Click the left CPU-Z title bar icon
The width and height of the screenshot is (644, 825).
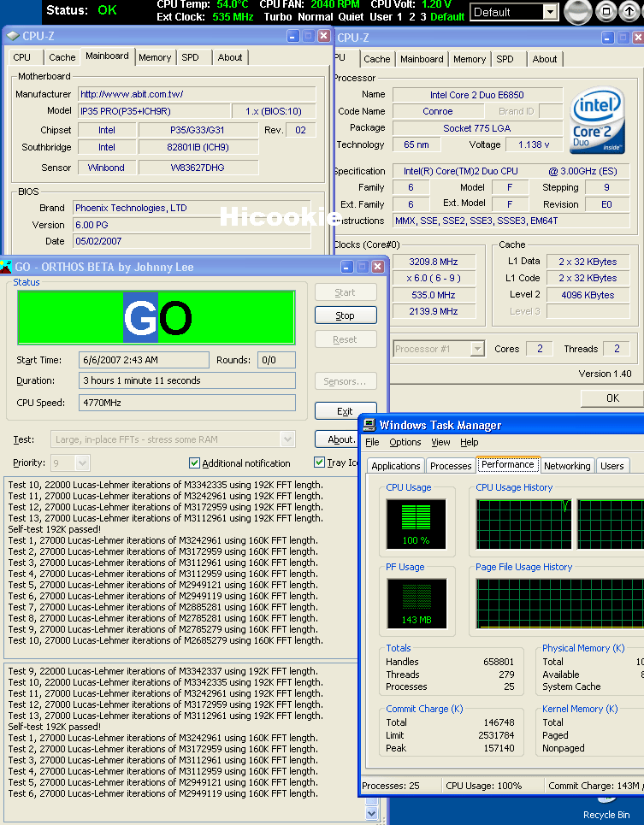(13, 36)
